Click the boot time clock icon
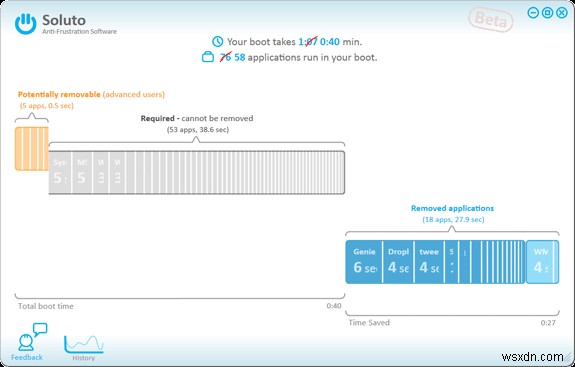This screenshot has height=367, width=575. tap(217, 41)
